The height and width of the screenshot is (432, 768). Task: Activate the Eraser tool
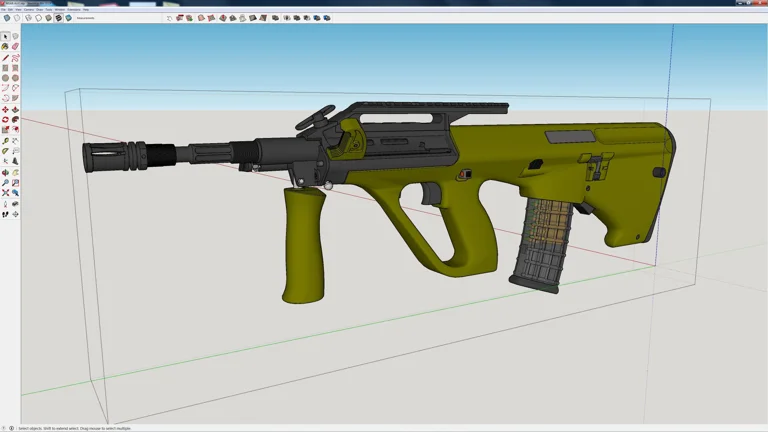tap(15, 47)
